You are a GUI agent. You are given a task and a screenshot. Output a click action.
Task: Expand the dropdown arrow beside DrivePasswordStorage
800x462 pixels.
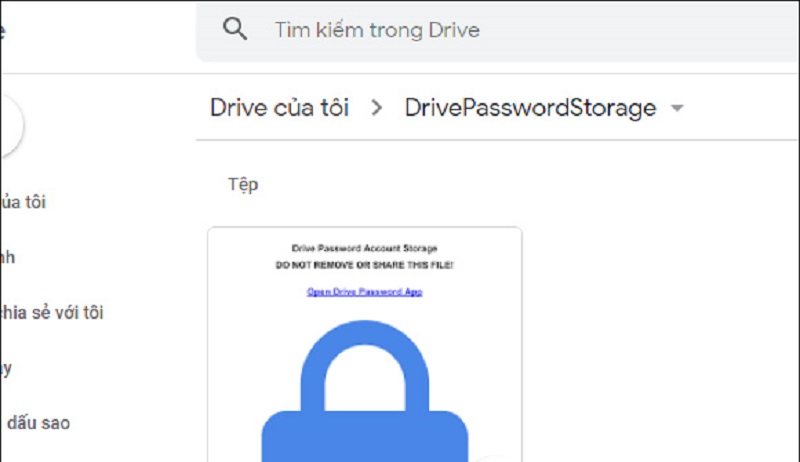click(677, 108)
